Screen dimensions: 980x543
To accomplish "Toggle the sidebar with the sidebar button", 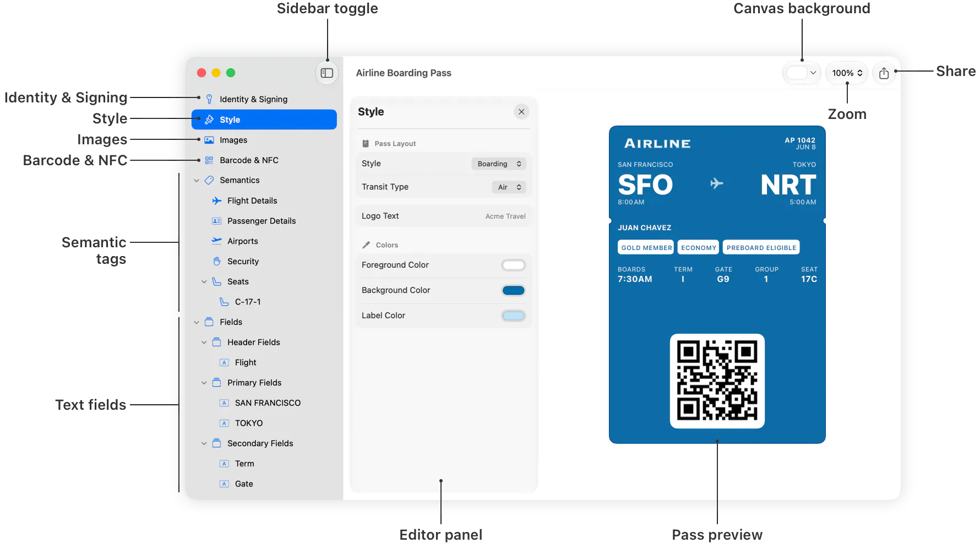I will pos(327,73).
